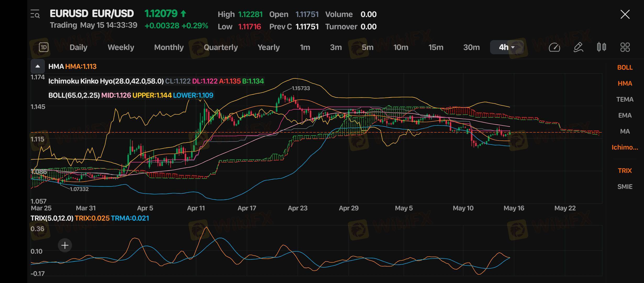Close the chart with the X icon
Screen dimensions: 644x283
(x=625, y=14)
